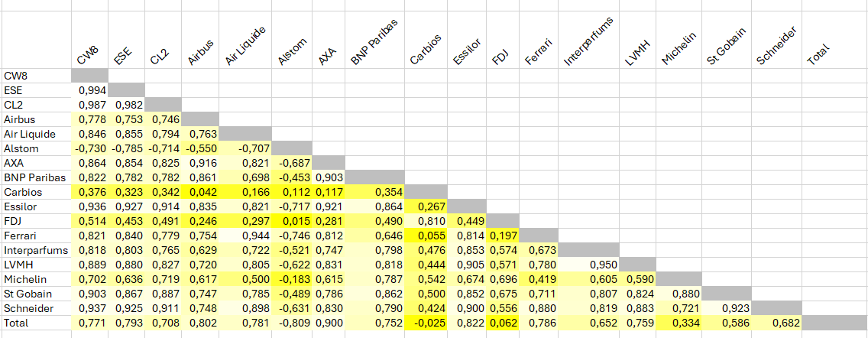Screen dimensions: 868x338
Task: Click Total row value -0,809
Action: (x=293, y=321)
